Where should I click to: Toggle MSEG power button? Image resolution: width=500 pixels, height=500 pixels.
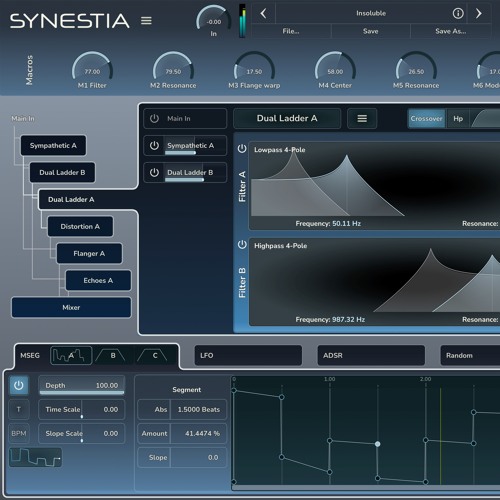click(x=19, y=385)
